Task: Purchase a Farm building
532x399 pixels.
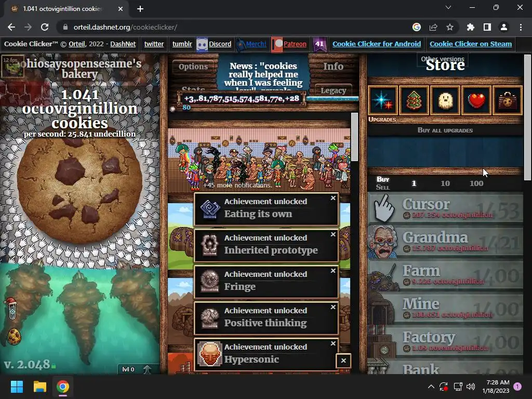Action: coord(445,275)
